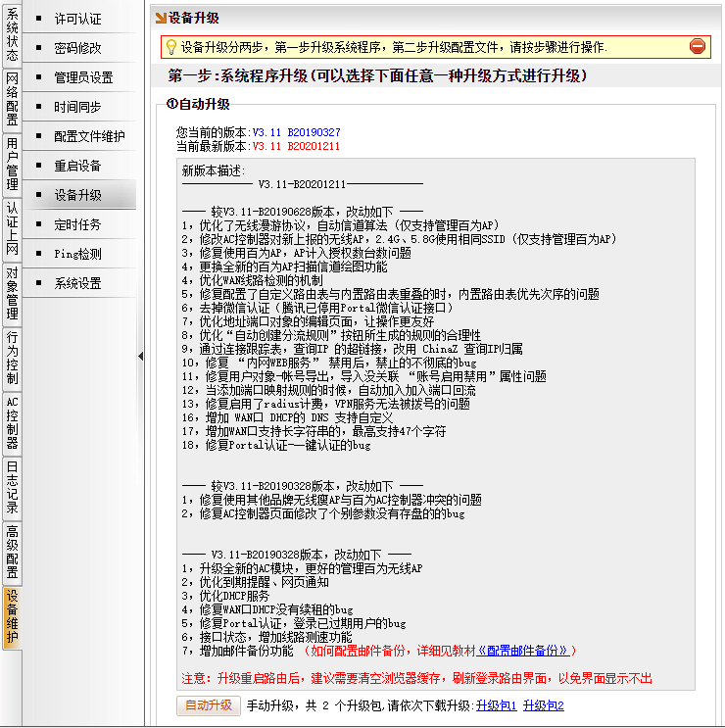Open the 日志记录 vertical tab
This screenshot has height=728, width=725.
[12, 488]
